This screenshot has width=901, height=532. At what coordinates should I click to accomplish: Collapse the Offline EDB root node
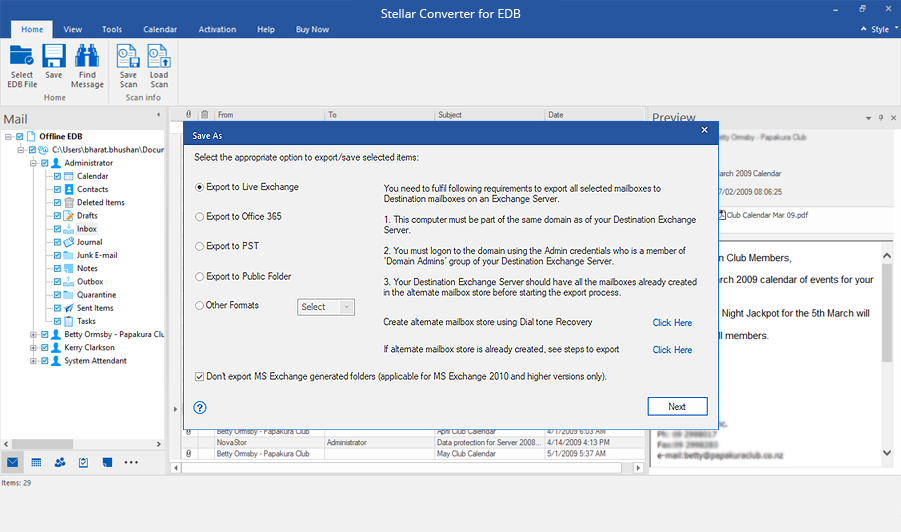(x=9, y=136)
